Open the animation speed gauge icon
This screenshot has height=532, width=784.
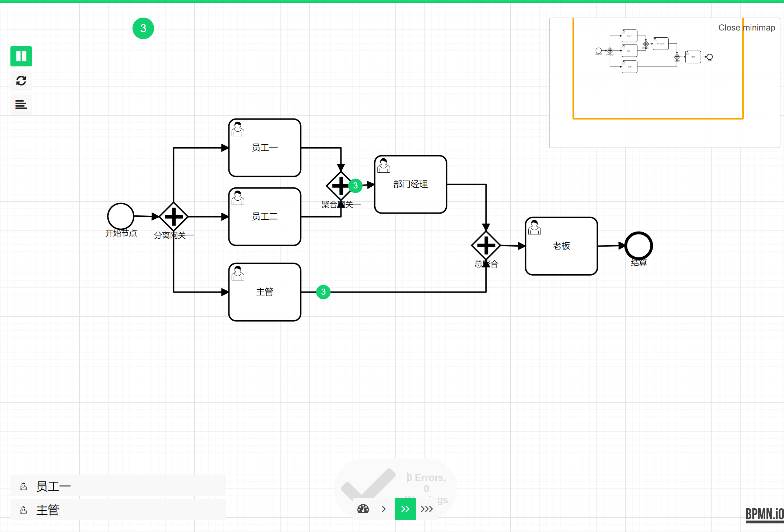pos(363,509)
